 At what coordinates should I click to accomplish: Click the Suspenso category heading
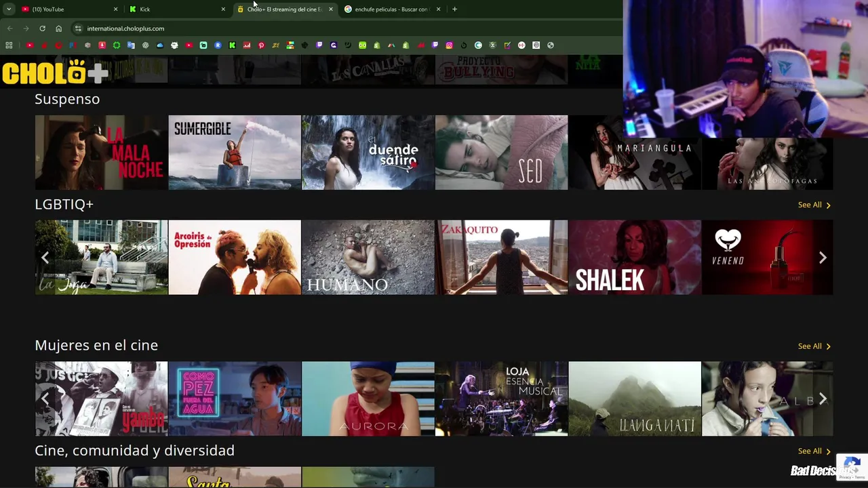tap(67, 99)
